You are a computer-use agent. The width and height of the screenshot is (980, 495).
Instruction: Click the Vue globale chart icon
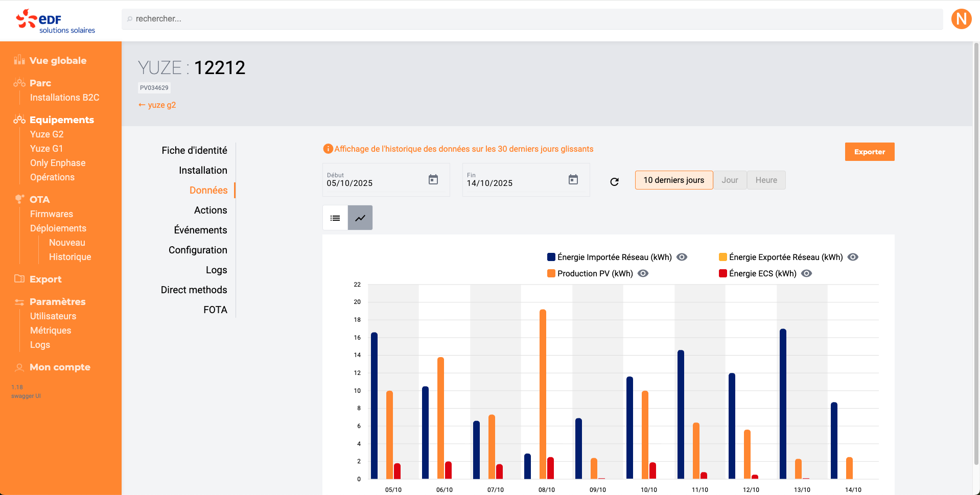point(19,60)
